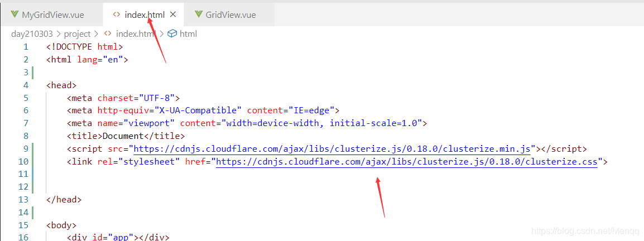Click the closing </script> tag
Viewport: 644px width, 241px height.
[x=564, y=148]
